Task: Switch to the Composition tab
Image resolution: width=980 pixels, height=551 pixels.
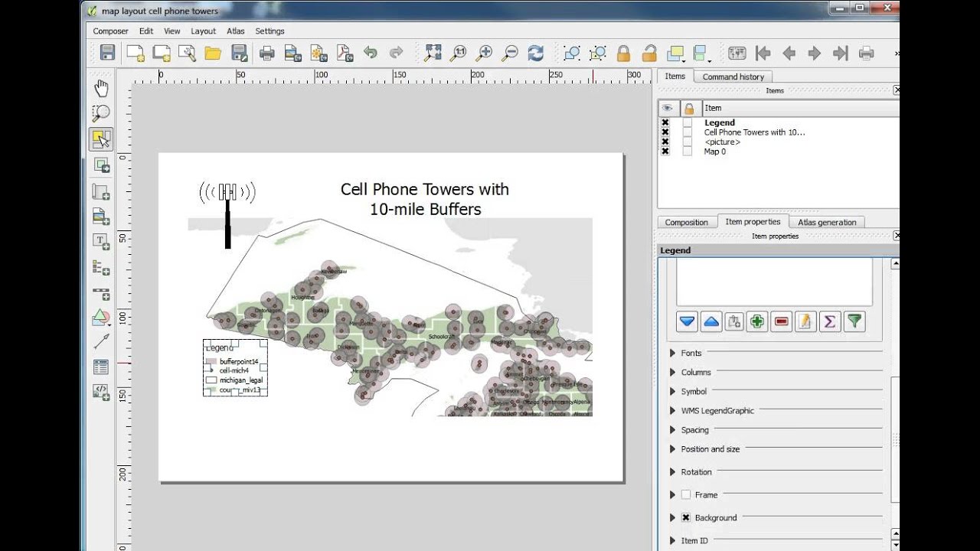Action: [686, 222]
